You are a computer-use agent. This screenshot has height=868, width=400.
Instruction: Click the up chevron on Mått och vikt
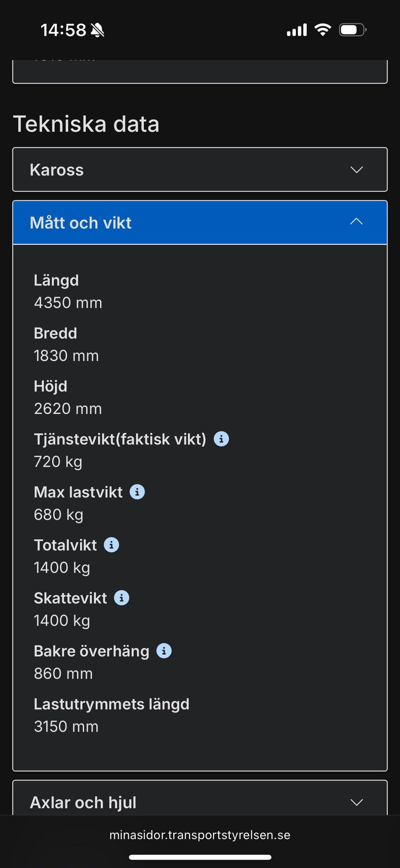tap(356, 222)
